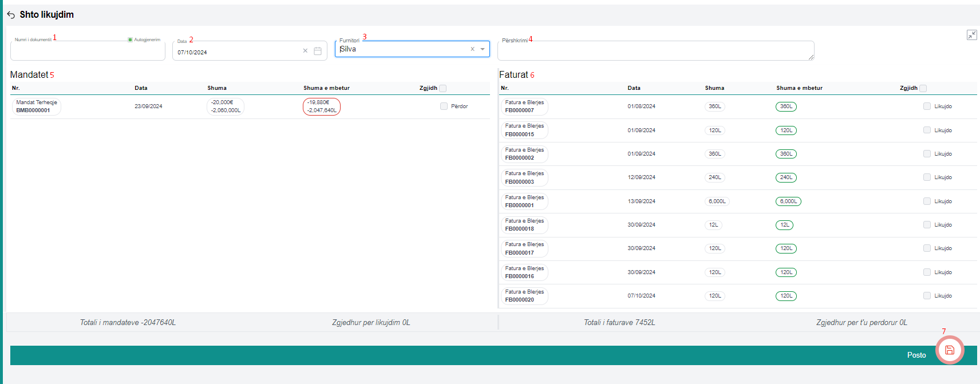Click the Data column header in Mandatet
The image size is (980, 384).
click(x=141, y=88)
